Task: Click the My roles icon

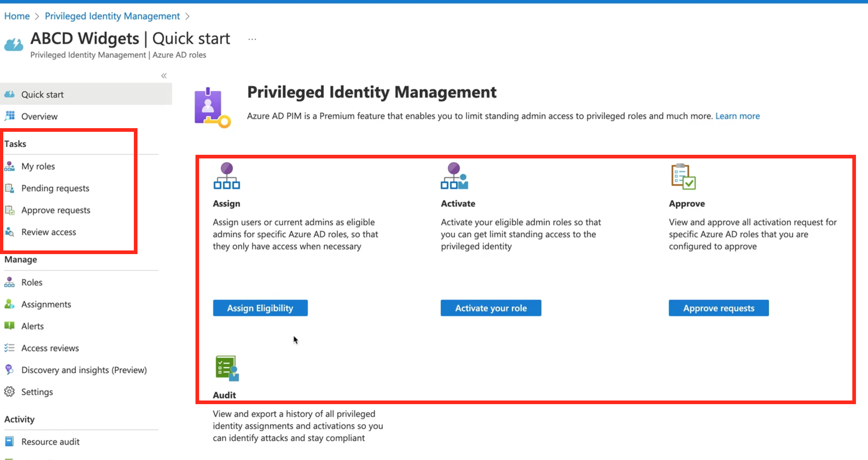Action: tap(9, 166)
